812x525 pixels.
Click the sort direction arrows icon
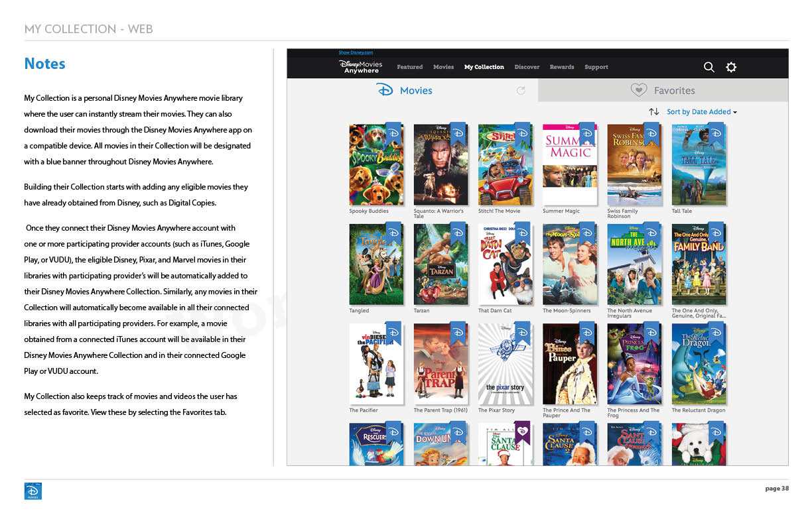[x=654, y=112]
